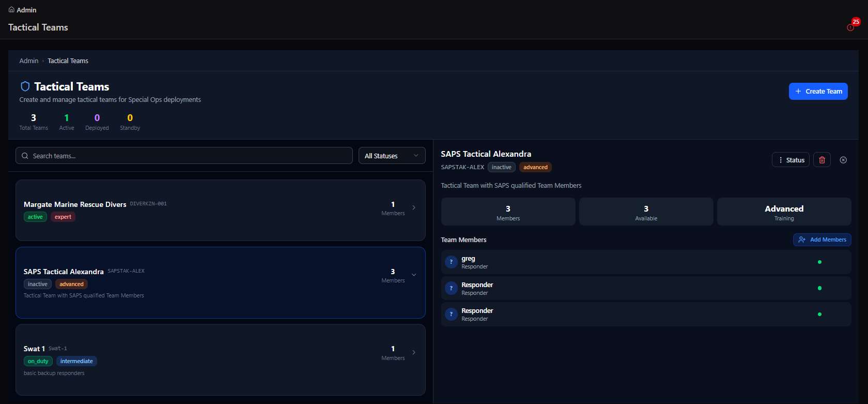Click greg's question-mark avatar
Screen dimensions: 868x404
[451, 262]
